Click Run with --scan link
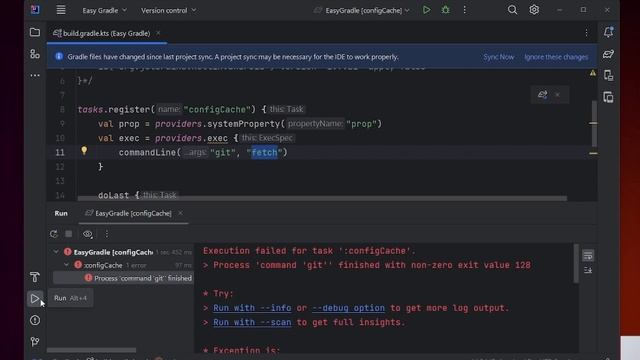The image size is (640, 360). 252,322
